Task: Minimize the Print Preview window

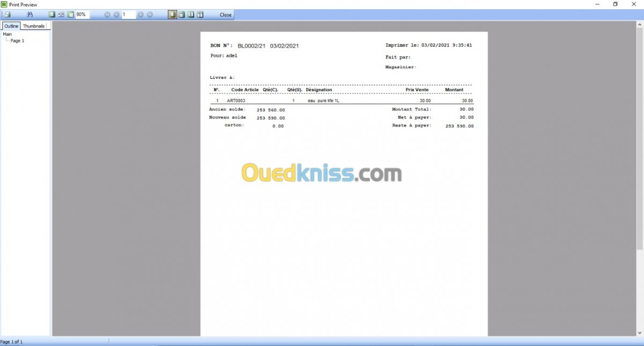Action: pyautogui.click(x=598, y=4)
